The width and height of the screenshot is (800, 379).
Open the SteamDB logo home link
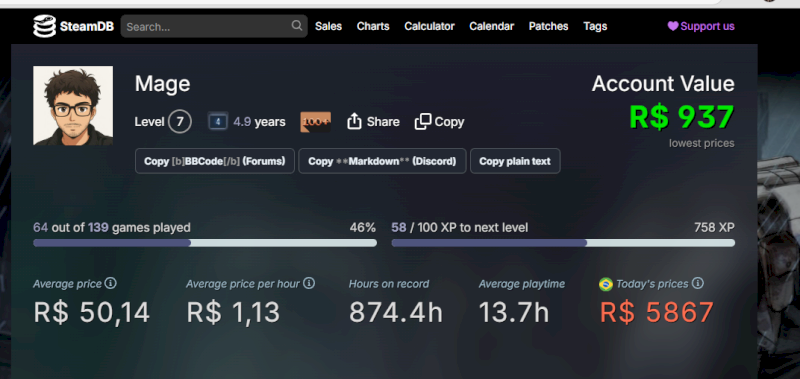[x=73, y=26]
